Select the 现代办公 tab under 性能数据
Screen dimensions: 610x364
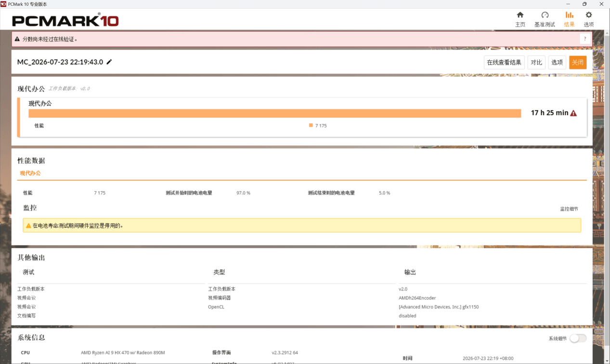[30, 173]
